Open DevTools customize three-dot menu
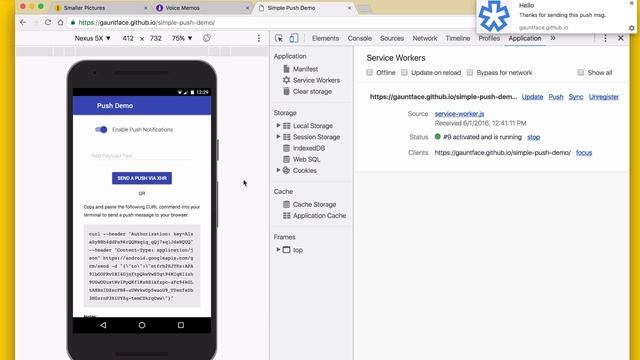Screen dimensions: 640x360 605,38
